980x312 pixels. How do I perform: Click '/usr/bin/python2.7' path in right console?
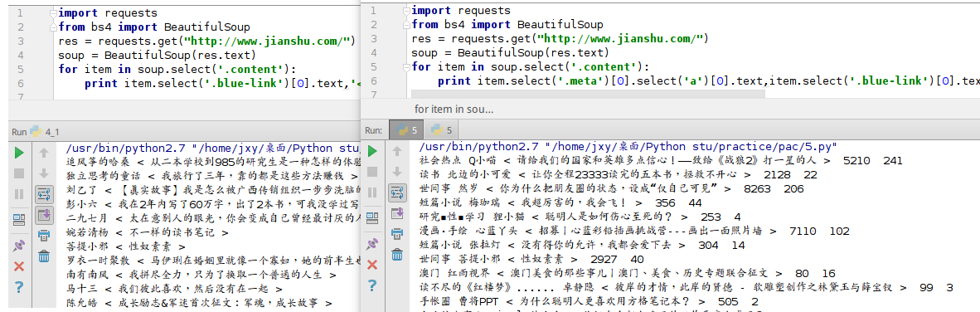point(478,146)
